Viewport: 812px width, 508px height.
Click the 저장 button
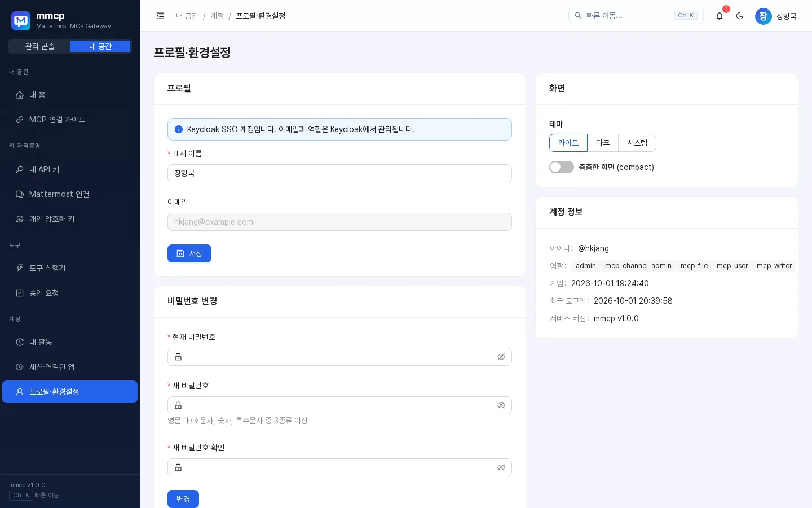click(189, 253)
